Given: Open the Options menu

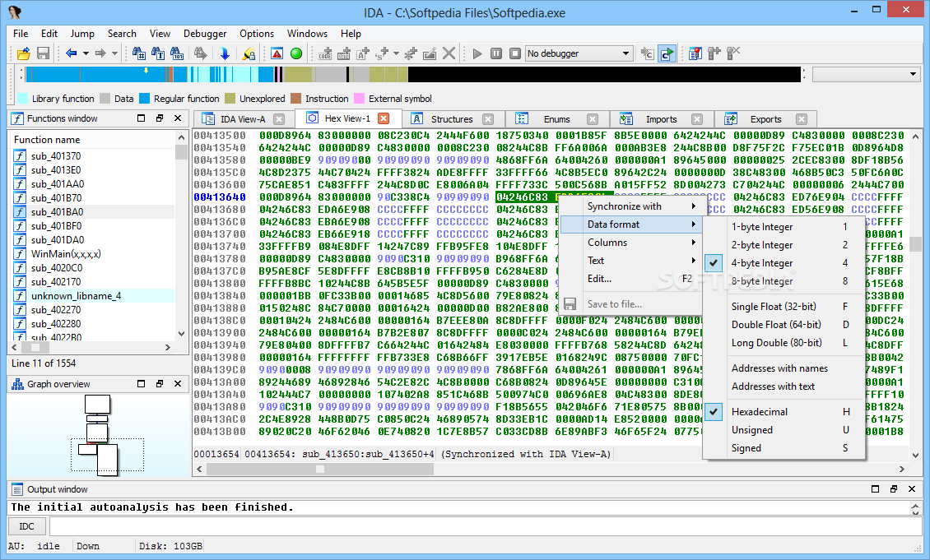Looking at the screenshot, I should tap(257, 34).
